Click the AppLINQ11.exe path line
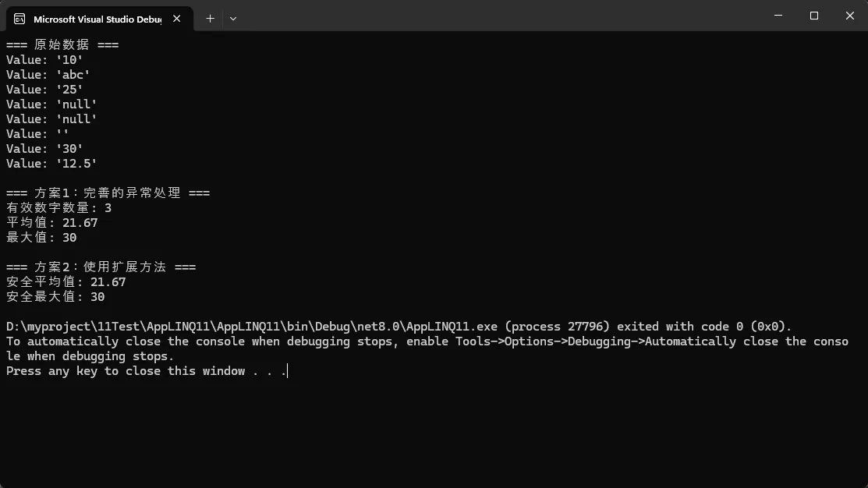 pyautogui.click(x=398, y=326)
